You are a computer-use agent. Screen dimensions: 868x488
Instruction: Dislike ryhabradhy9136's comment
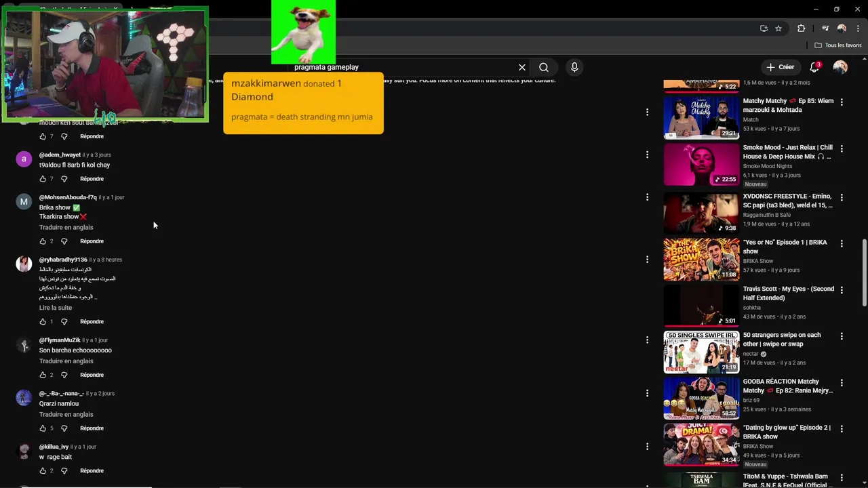pos(64,322)
